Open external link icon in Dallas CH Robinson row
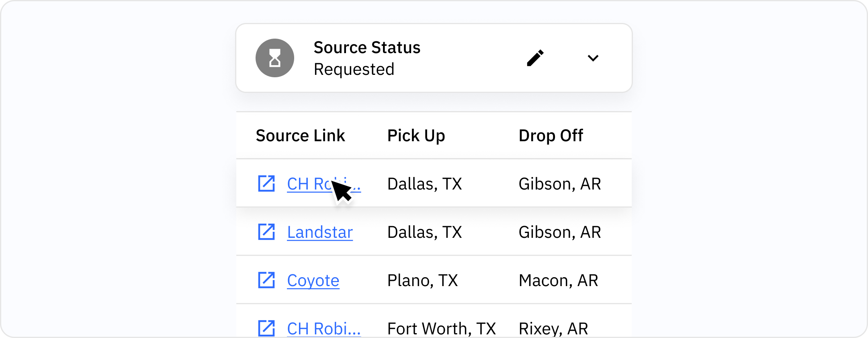 point(266,183)
